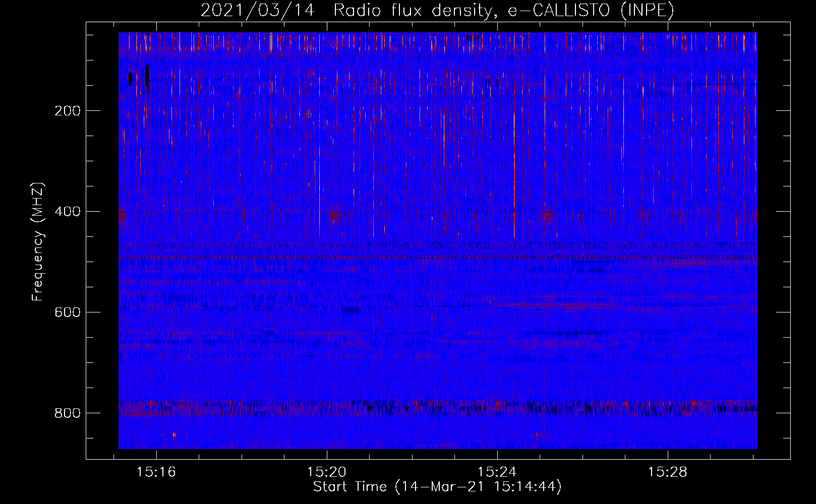Click the 200 frequency tick label

[68, 111]
